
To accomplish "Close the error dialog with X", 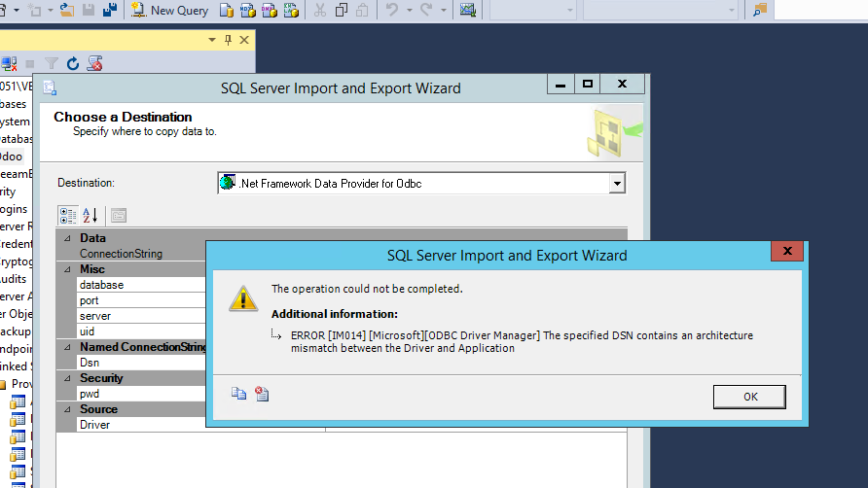I will pos(786,252).
